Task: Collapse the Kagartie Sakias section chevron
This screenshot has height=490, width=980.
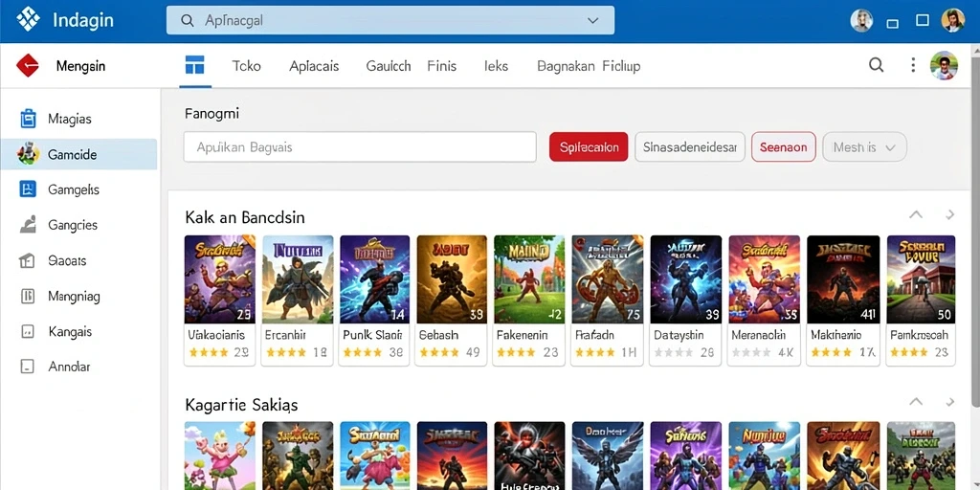Action: 916,402
